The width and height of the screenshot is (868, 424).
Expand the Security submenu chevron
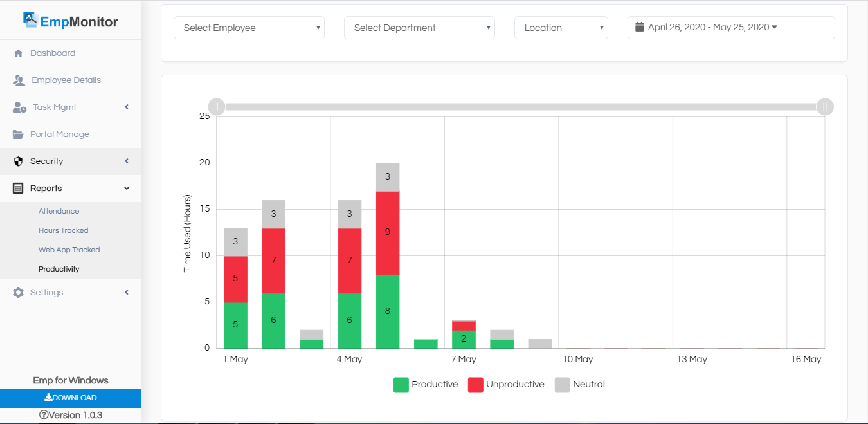pyautogui.click(x=127, y=161)
